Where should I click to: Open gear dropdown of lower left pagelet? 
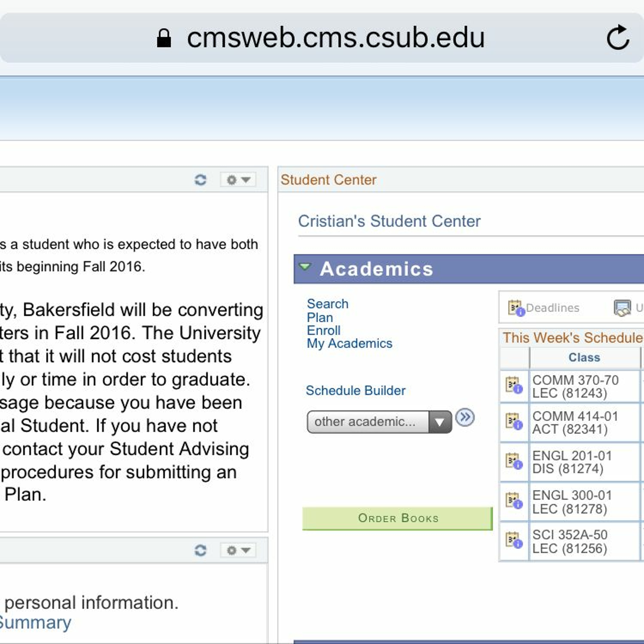238,550
